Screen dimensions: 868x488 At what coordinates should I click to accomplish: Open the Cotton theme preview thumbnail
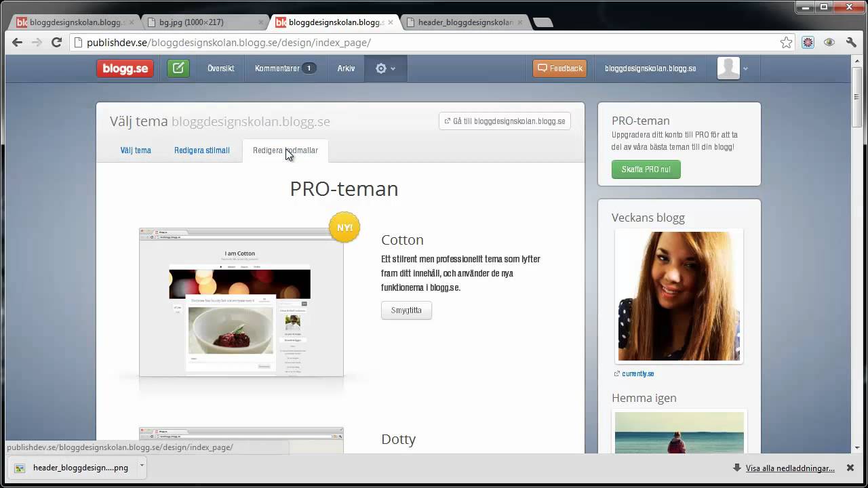pyautogui.click(x=241, y=302)
